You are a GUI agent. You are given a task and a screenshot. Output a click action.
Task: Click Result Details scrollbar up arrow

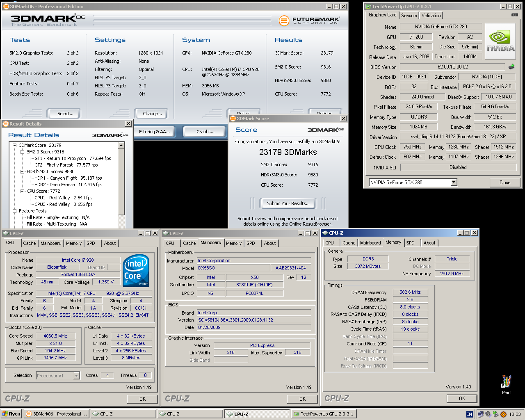(121, 145)
